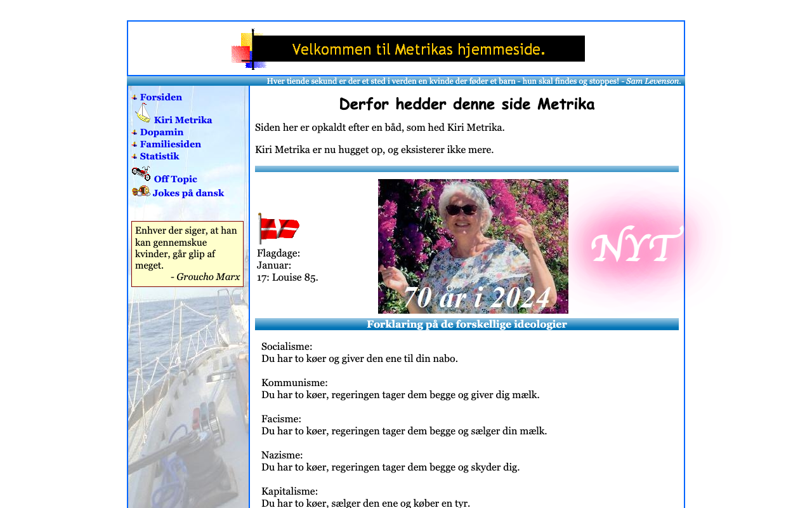812x508 pixels.
Task: Click the heading Derfor hedder denne side Metrika
Action: (x=467, y=104)
